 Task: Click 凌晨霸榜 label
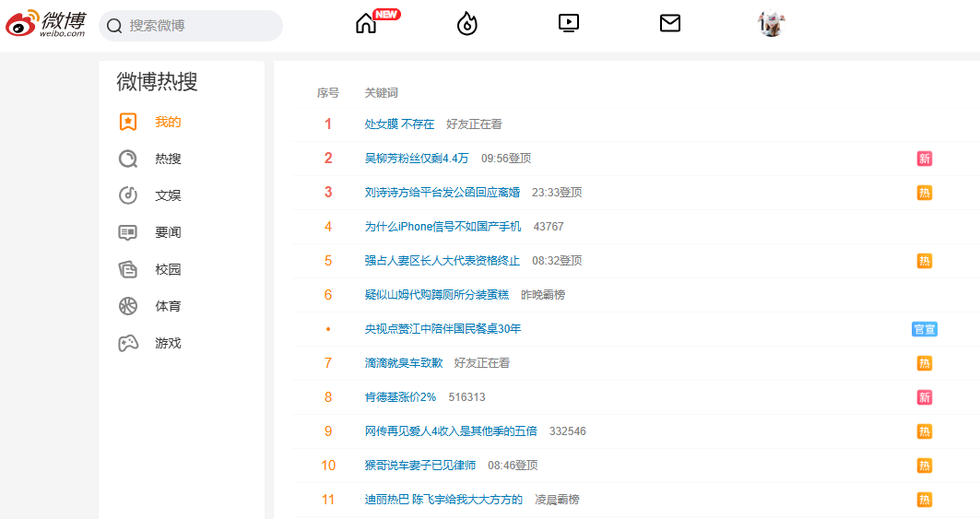point(557,500)
